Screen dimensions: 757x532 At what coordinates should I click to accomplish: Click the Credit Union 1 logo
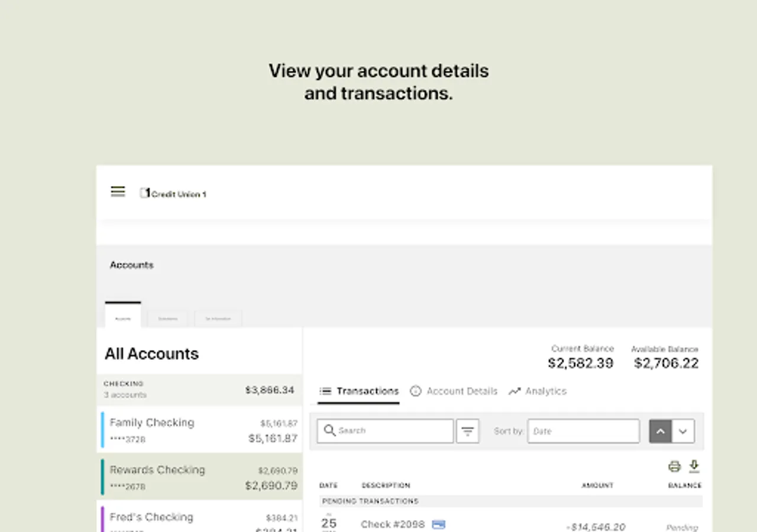point(173,193)
